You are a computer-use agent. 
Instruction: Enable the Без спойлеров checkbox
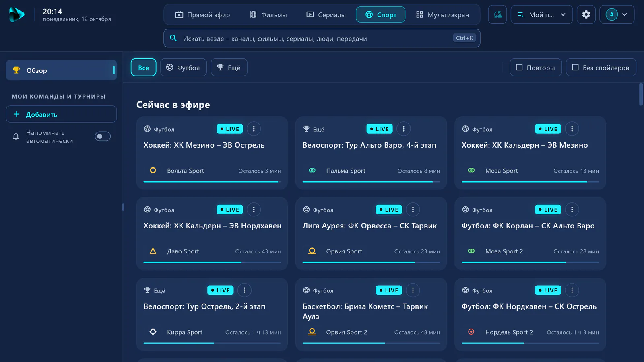coord(601,68)
